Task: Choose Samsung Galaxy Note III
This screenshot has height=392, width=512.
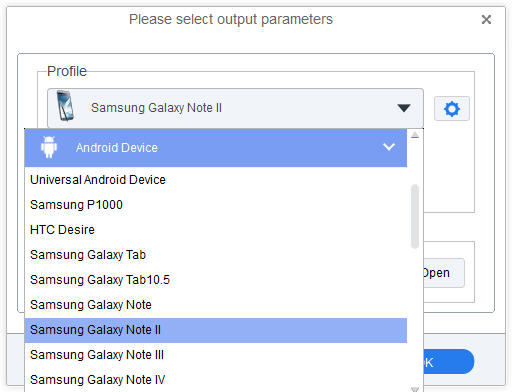Action: (216, 355)
